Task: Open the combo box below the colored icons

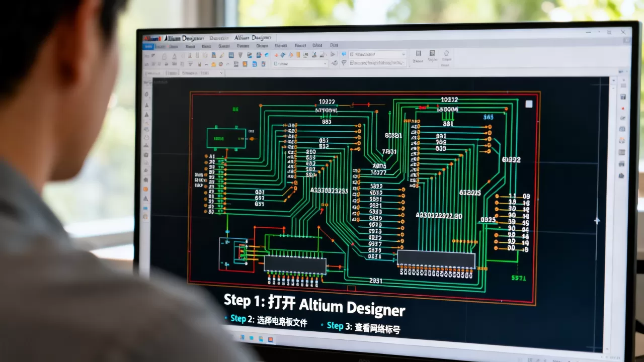Action: point(300,64)
